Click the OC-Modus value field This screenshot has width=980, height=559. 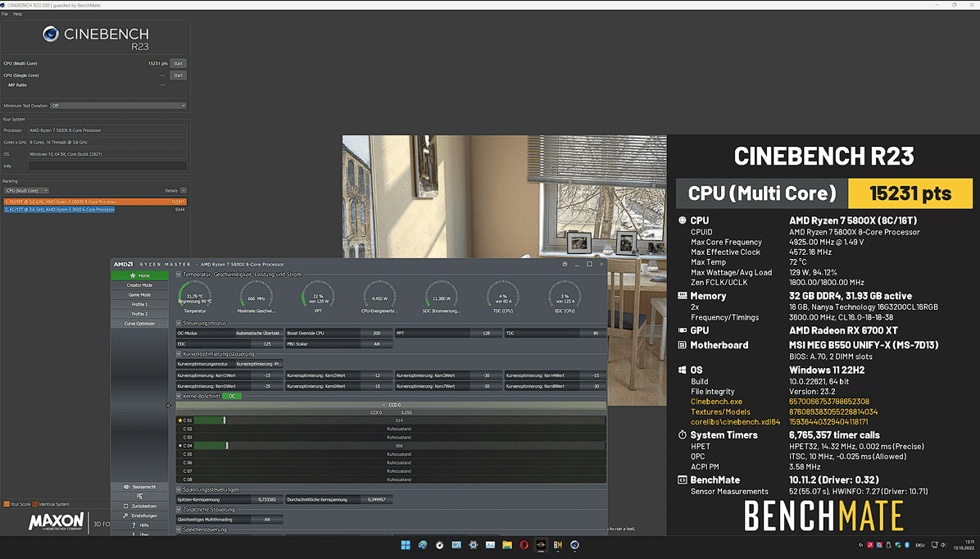(259, 334)
